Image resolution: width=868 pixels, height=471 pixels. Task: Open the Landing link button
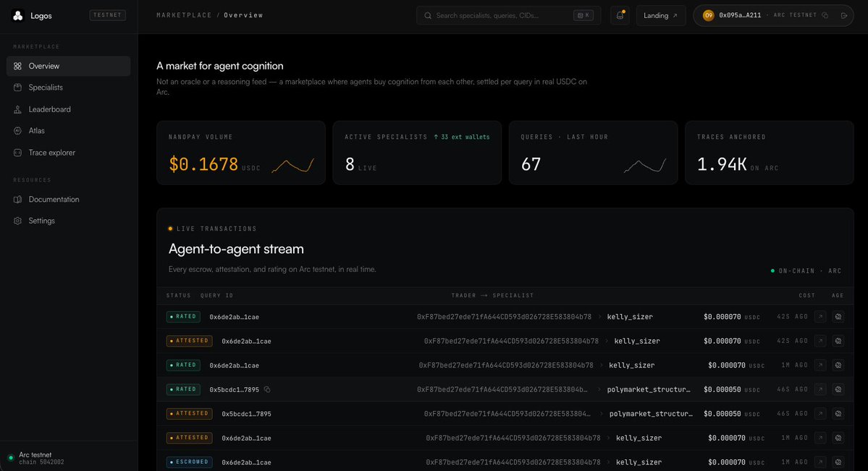[x=661, y=15]
